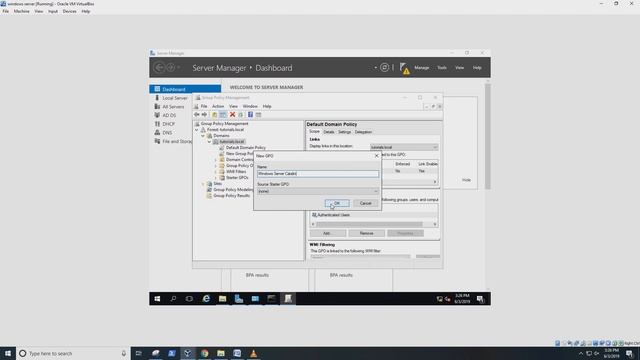Confirm the New GPO dialog with OK
Screen dimensions: 640x360
337,203
